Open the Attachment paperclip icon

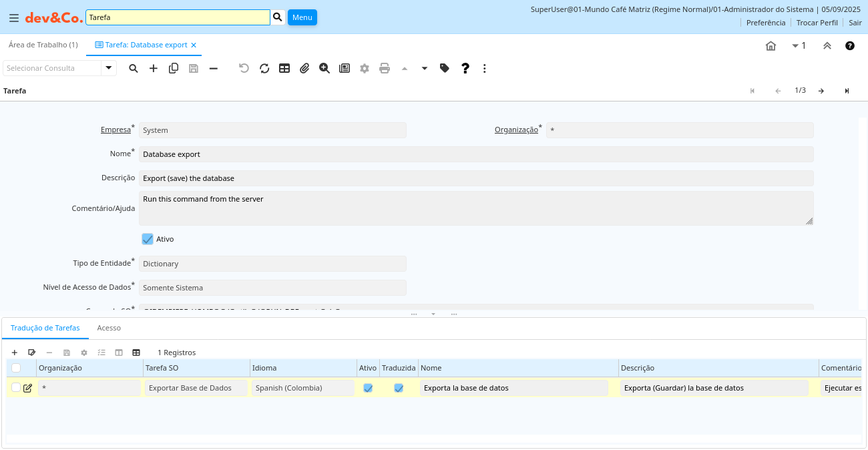point(304,68)
